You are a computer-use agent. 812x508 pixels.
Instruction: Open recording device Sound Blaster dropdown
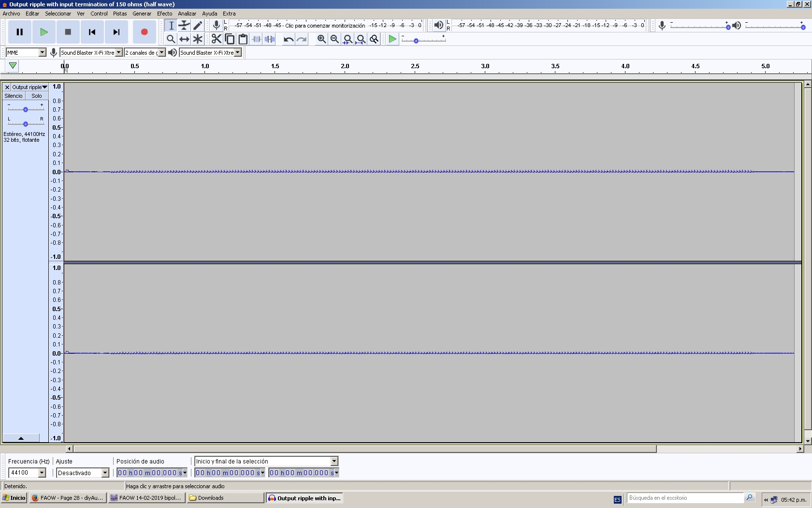click(x=91, y=52)
